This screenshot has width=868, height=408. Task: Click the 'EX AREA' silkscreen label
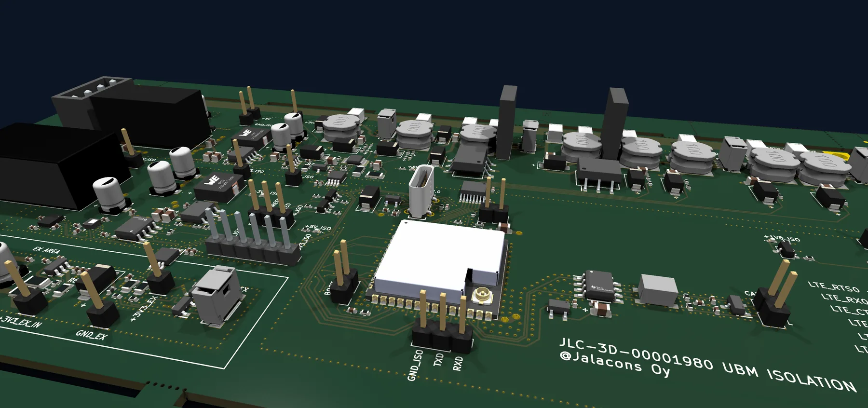pyautogui.click(x=46, y=250)
